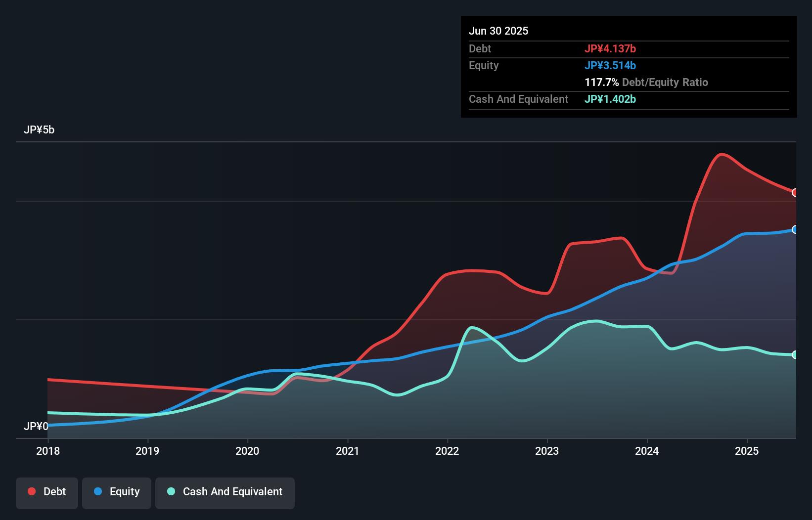Click the blue Equity legend dot
The height and width of the screenshot is (520, 812).
[98, 492]
